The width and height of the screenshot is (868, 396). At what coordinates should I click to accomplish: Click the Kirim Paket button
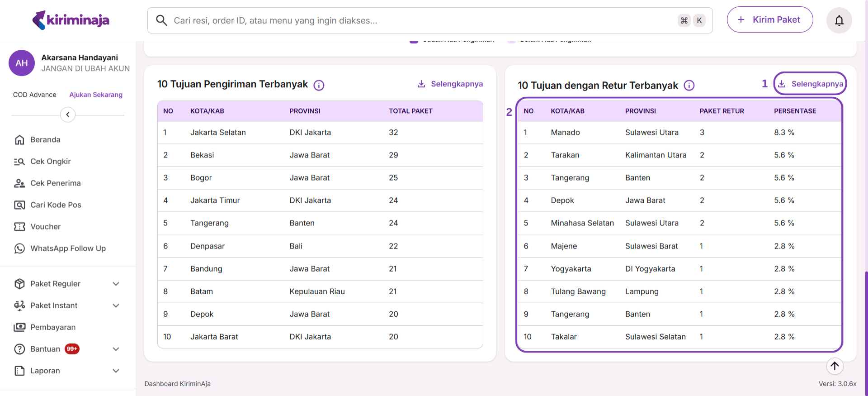[x=769, y=20]
